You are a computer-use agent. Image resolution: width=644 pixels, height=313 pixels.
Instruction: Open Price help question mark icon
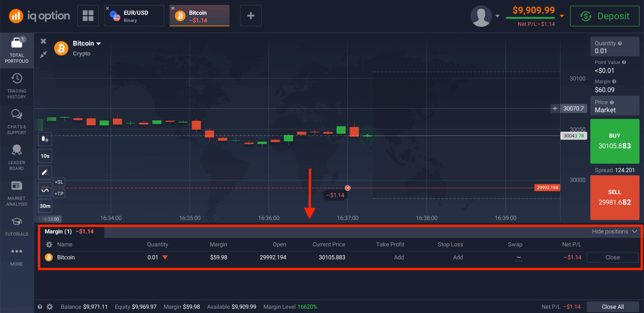612,103
